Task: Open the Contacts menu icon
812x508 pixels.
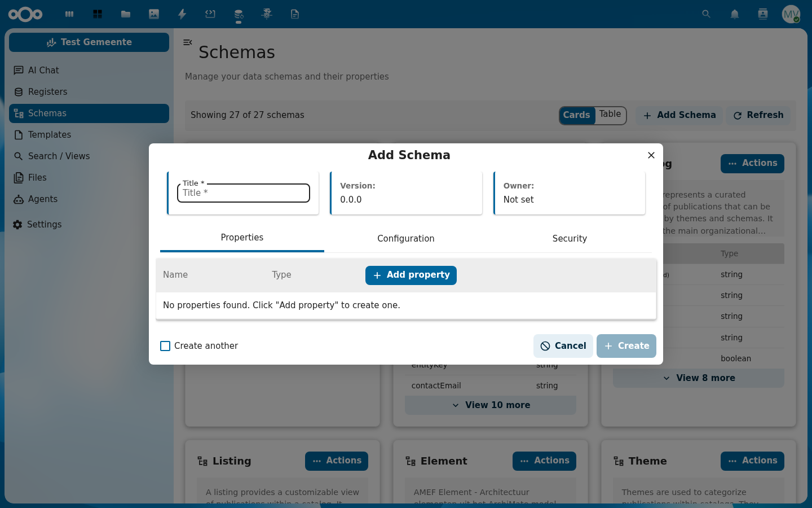Action: tap(763, 14)
